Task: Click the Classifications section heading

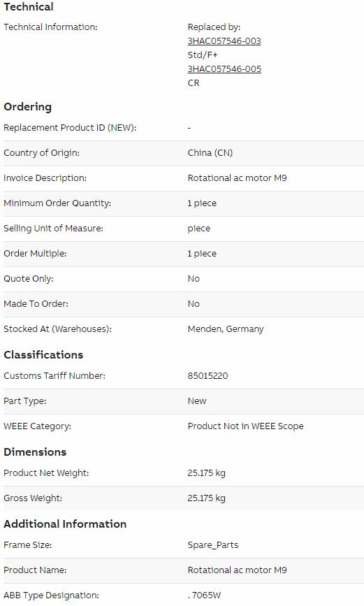Action: 43,355
